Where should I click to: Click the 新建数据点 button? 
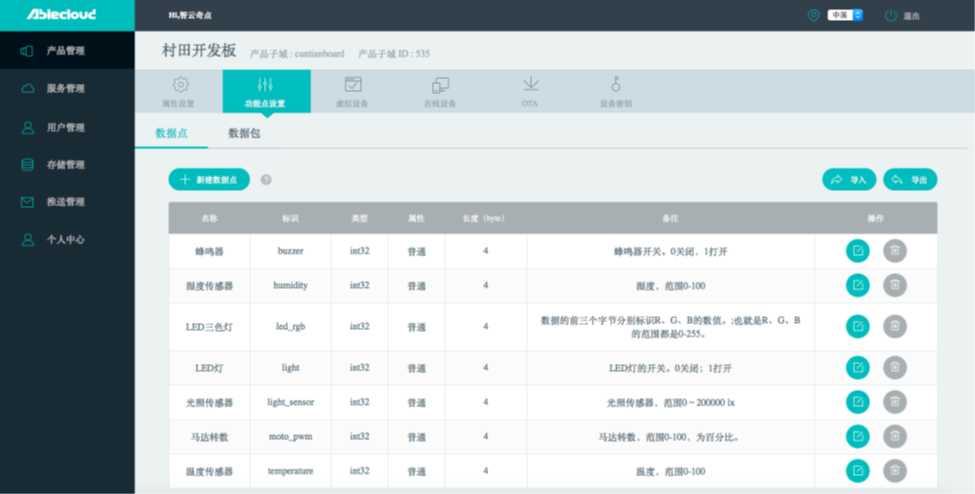point(209,179)
